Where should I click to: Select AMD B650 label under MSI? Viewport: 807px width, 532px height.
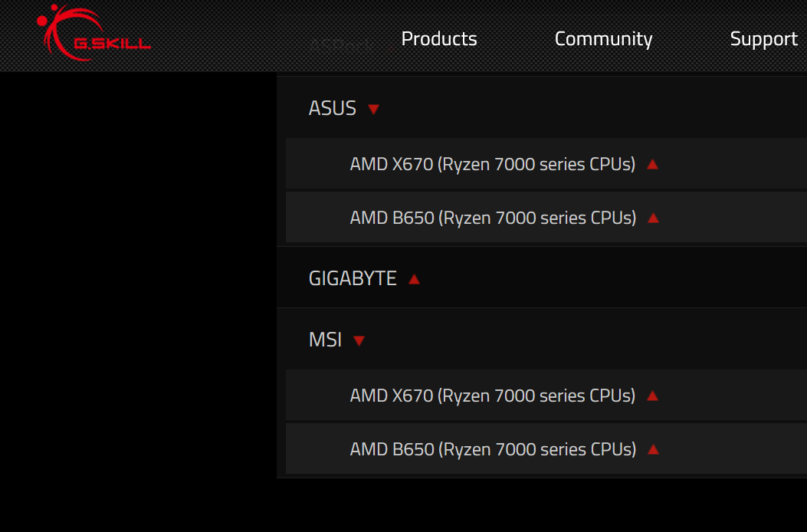(493, 449)
